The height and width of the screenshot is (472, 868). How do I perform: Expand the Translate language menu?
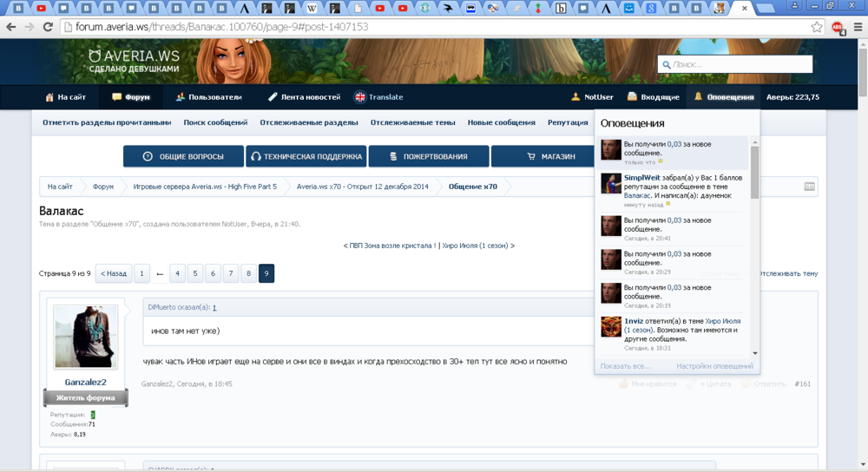(378, 97)
